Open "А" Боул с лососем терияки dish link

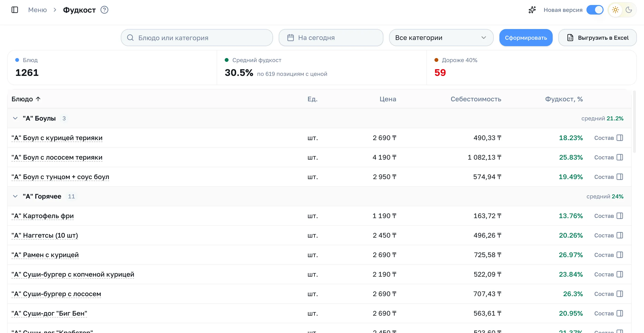click(x=57, y=157)
